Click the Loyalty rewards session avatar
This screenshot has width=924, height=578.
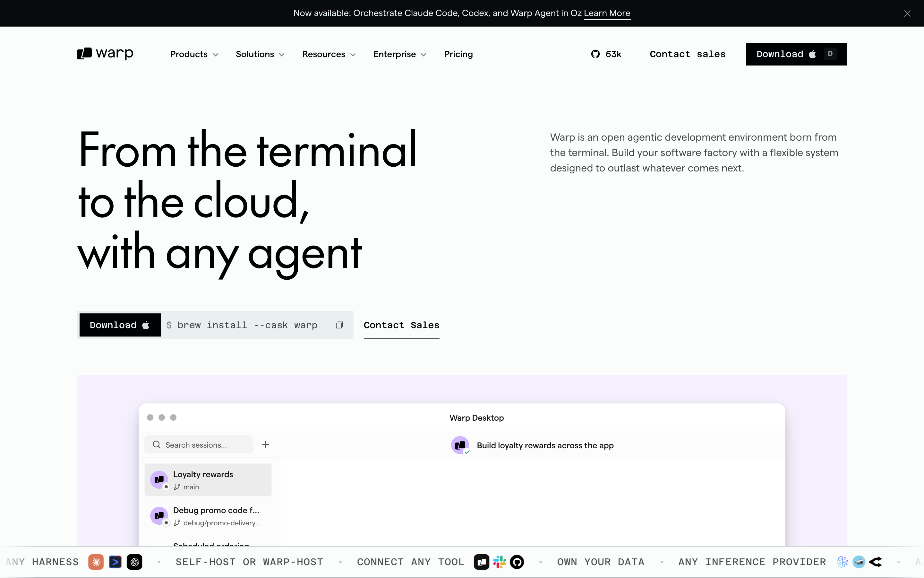point(159,480)
